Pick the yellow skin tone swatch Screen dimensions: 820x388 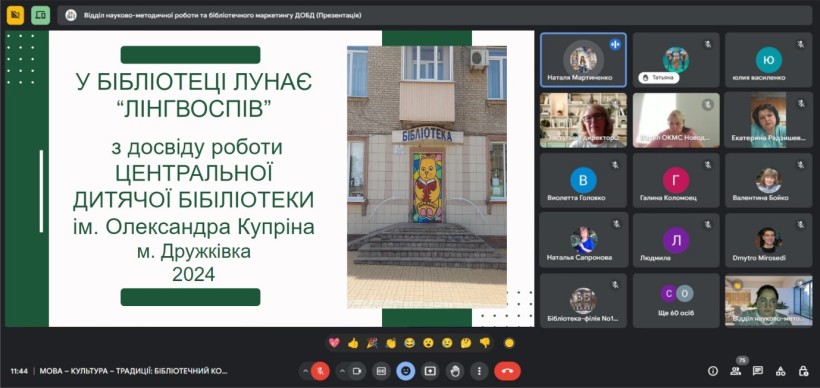pos(509,343)
